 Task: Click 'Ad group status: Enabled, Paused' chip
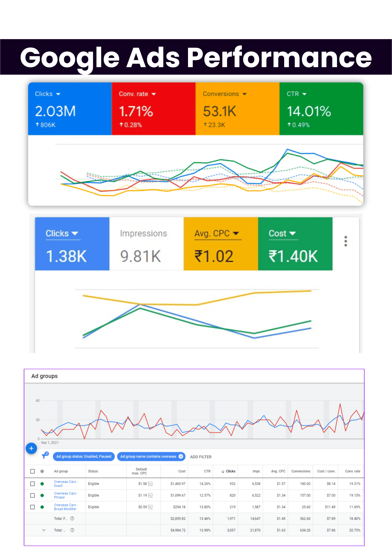pyautogui.click(x=84, y=456)
